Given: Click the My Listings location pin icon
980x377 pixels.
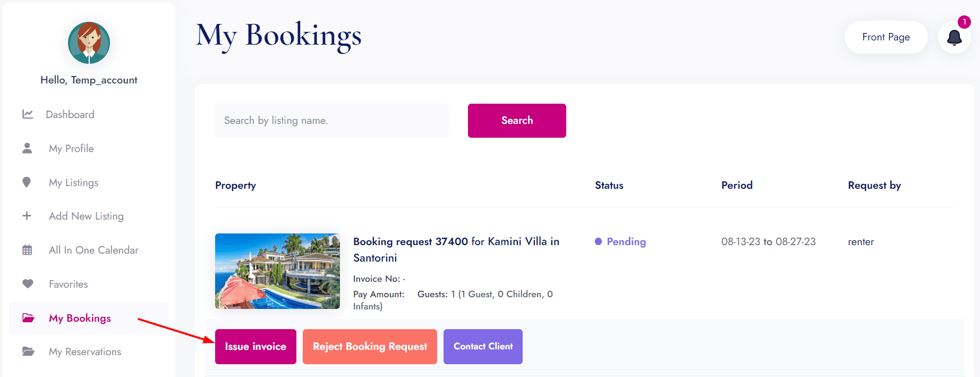Looking at the screenshot, I should [x=28, y=182].
